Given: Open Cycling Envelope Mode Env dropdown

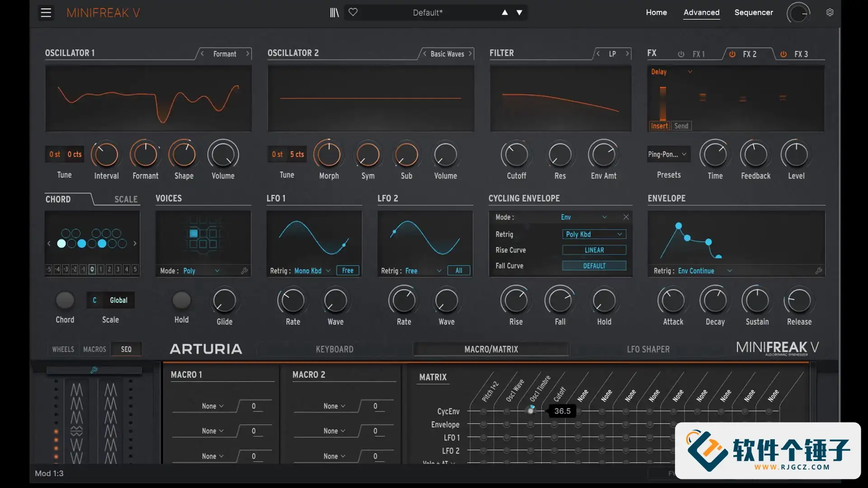Looking at the screenshot, I should [x=583, y=217].
